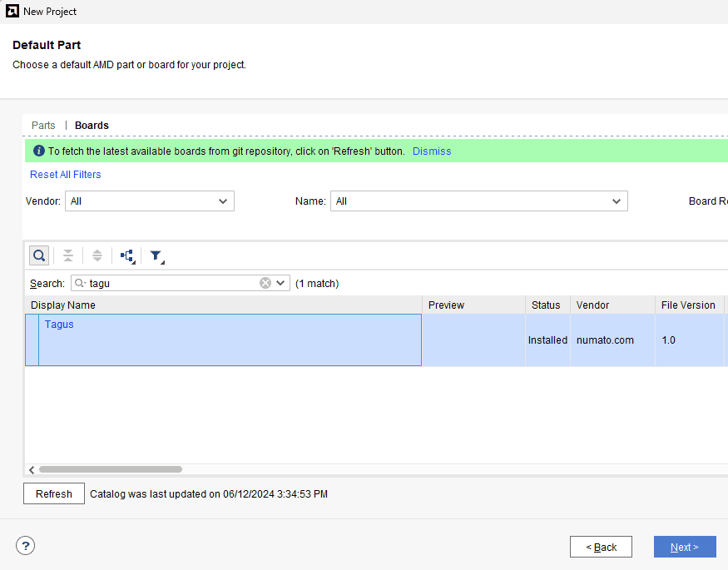This screenshot has height=570, width=728.
Task: Select the Boards tab
Action: pos(92,126)
